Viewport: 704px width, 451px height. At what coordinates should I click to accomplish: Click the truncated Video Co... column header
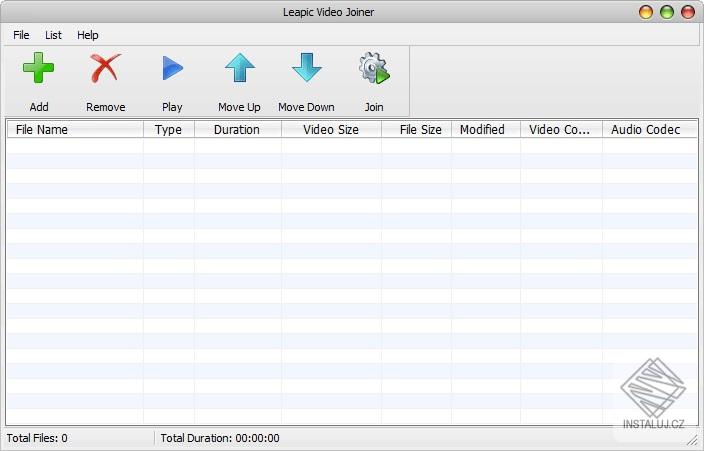(561, 129)
